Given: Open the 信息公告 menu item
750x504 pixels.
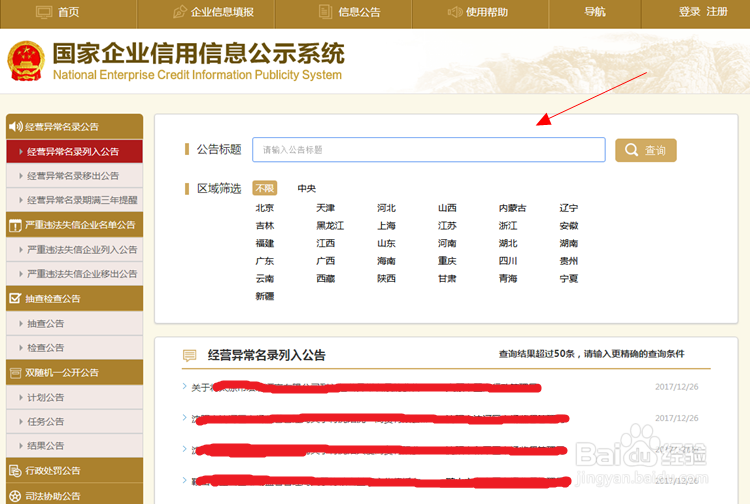Looking at the screenshot, I should (x=359, y=12).
